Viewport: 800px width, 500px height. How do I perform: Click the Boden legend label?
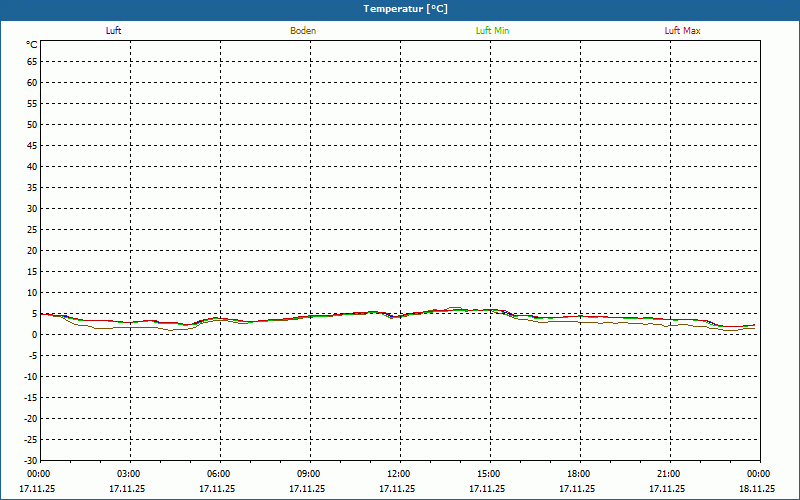(x=303, y=31)
